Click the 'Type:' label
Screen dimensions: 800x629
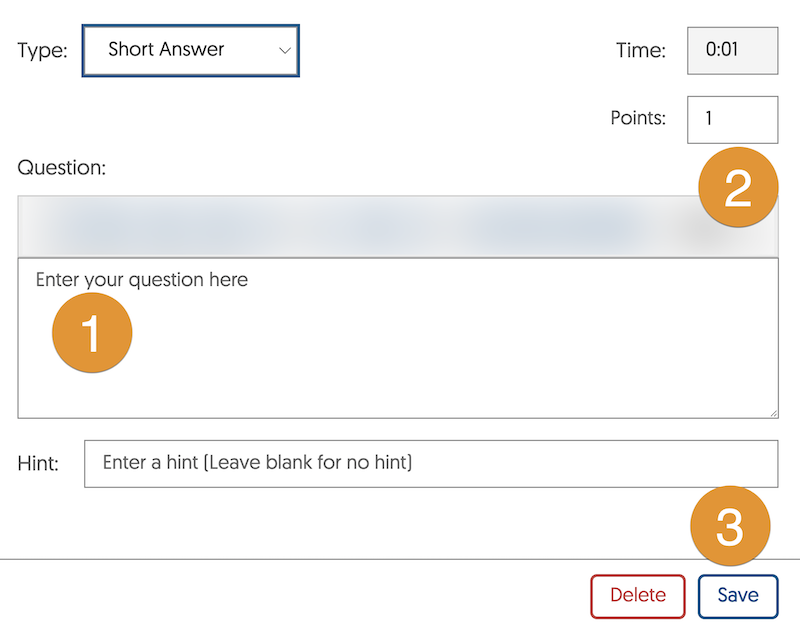[42, 50]
